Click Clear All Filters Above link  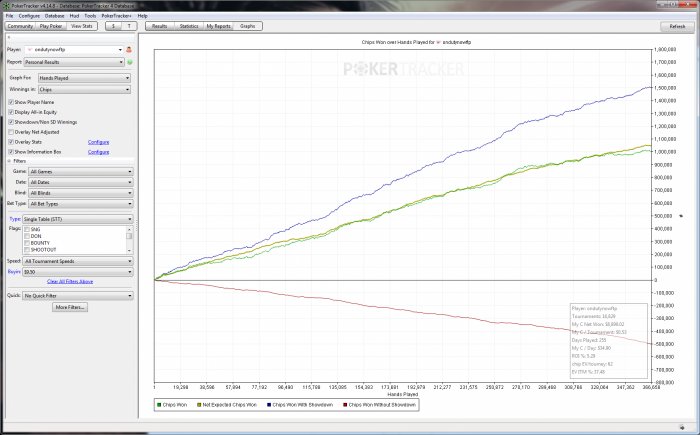click(70, 282)
